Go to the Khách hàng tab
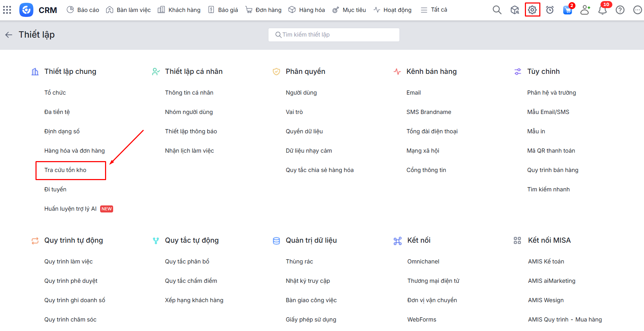This screenshot has width=644, height=331. (179, 10)
